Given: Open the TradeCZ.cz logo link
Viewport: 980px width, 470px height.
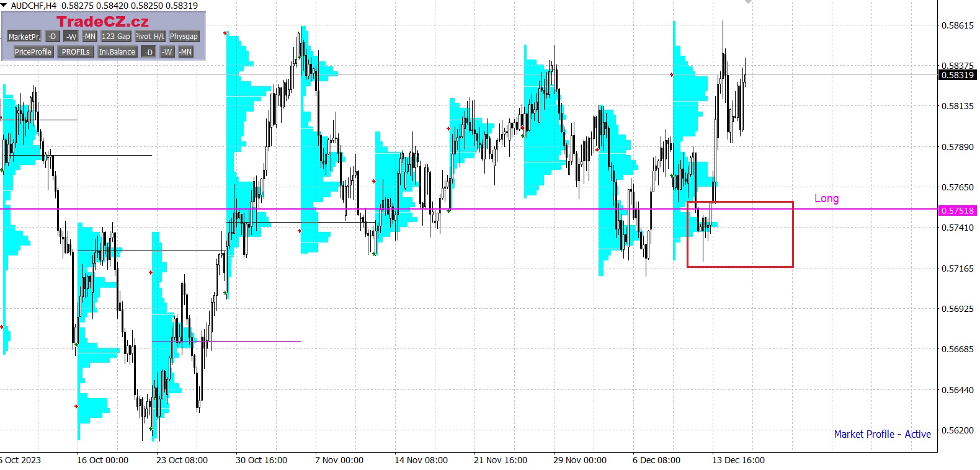Looking at the screenshot, I should 102,22.
